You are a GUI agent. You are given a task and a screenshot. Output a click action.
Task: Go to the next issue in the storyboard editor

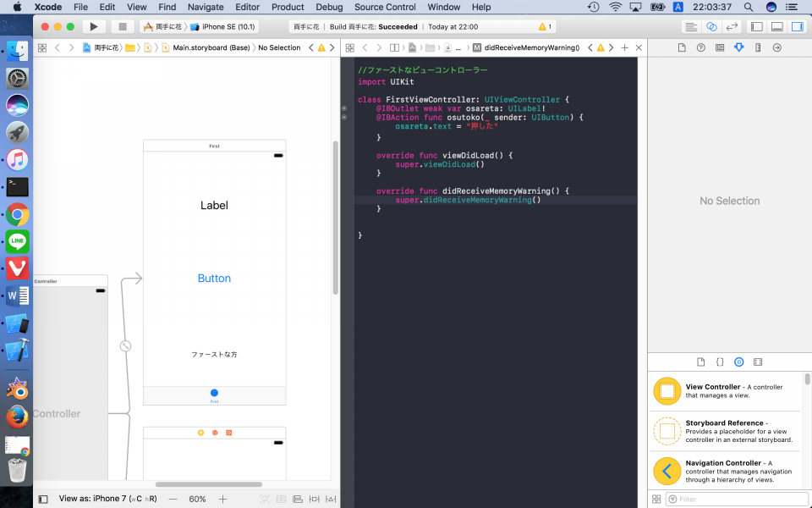(x=332, y=47)
